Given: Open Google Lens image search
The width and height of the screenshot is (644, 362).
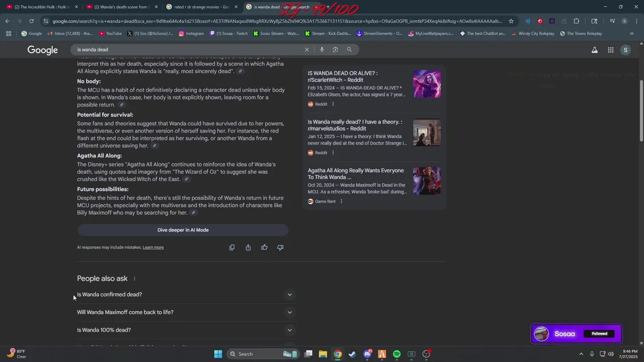Looking at the screenshot, I should (335, 50).
